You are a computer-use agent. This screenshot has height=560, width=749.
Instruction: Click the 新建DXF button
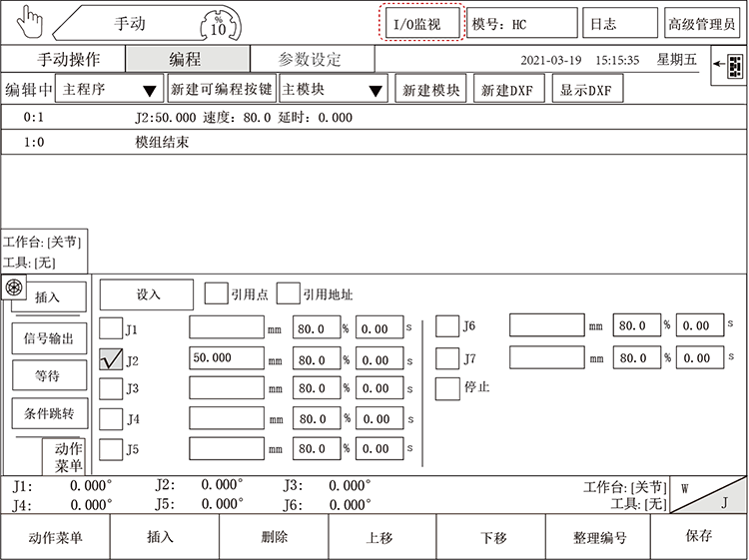point(506,90)
